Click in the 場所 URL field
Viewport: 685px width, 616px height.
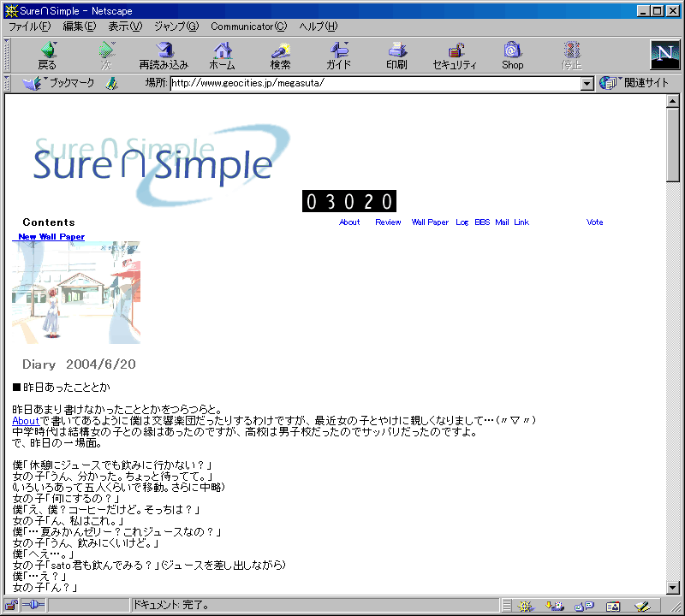point(375,83)
